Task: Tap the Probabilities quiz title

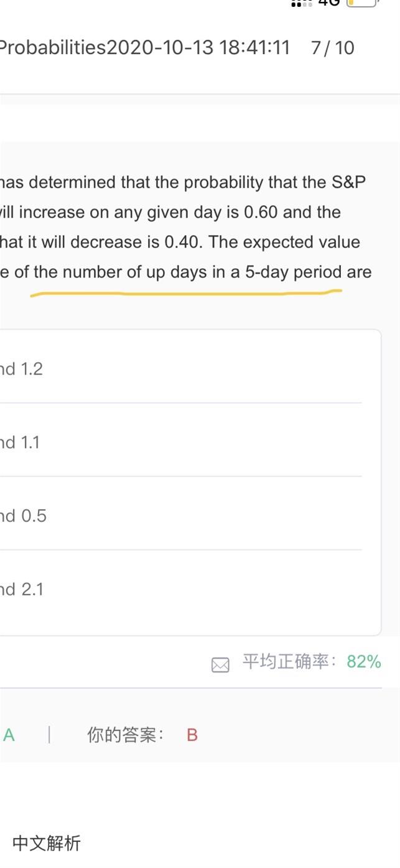Action: click(x=53, y=48)
